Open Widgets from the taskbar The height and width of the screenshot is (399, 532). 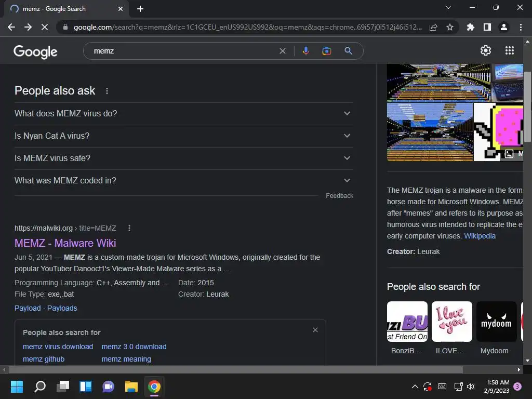86,387
